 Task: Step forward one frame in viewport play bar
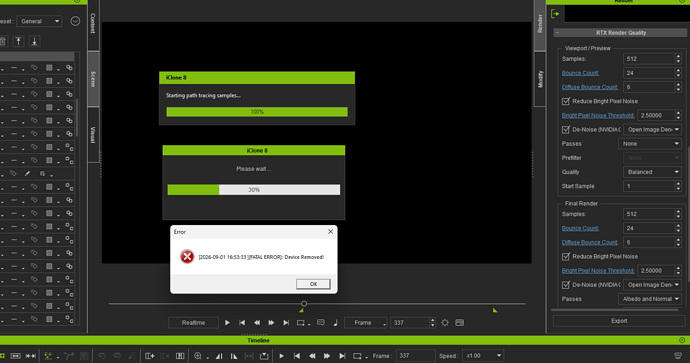point(271,323)
